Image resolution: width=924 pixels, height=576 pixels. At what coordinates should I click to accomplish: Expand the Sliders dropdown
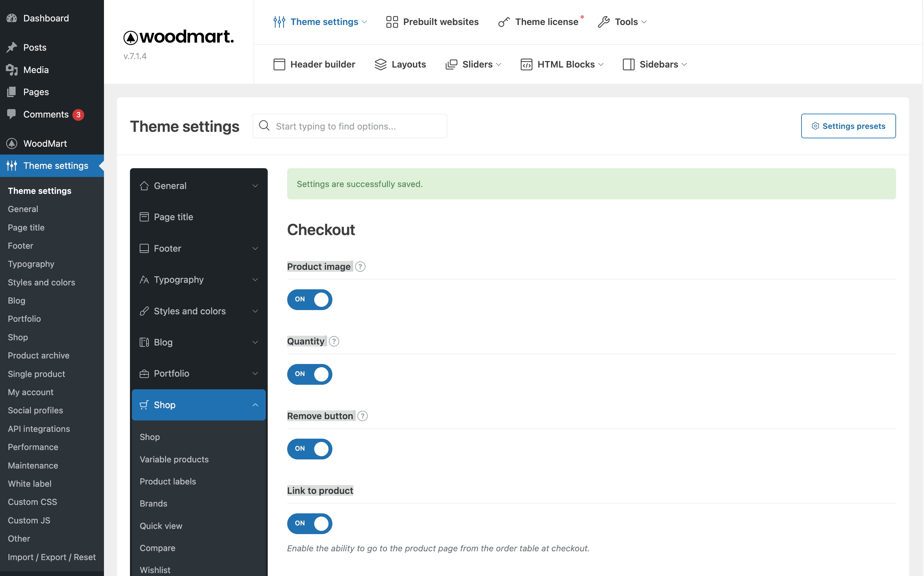coord(474,64)
